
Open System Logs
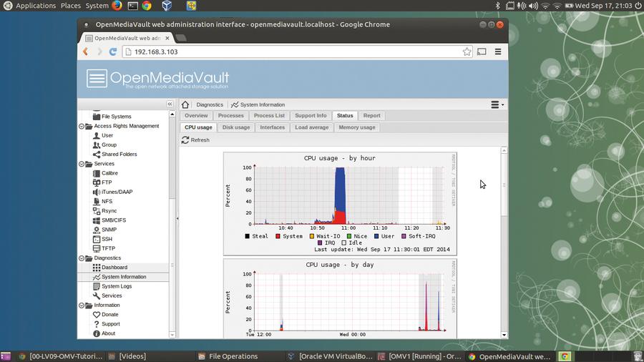112,286
